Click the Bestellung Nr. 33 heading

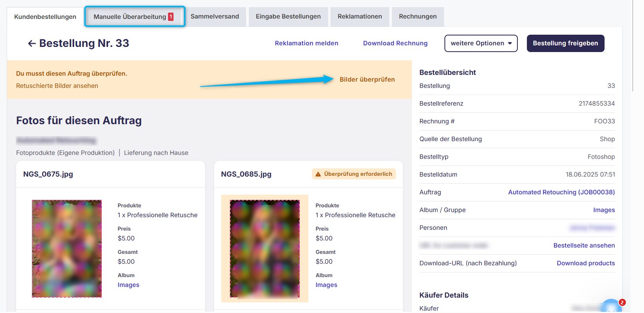(x=84, y=43)
